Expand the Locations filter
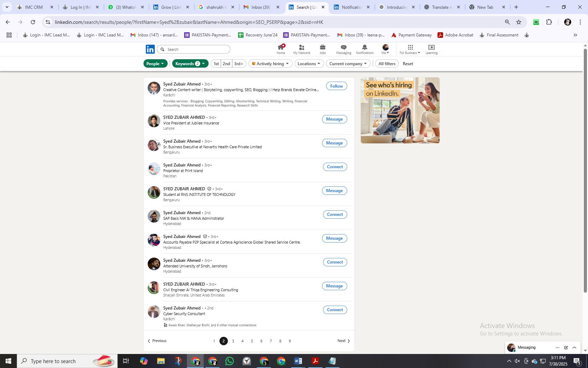 point(309,63)
